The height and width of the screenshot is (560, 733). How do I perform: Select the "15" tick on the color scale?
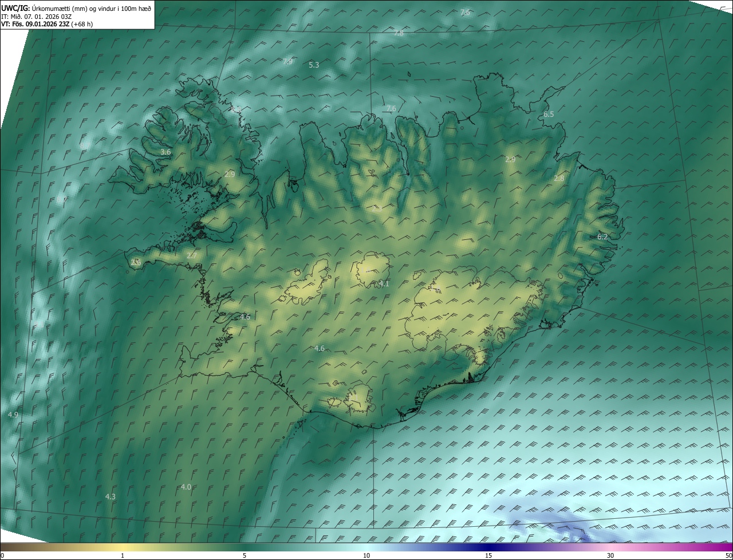tap(488, 556)
